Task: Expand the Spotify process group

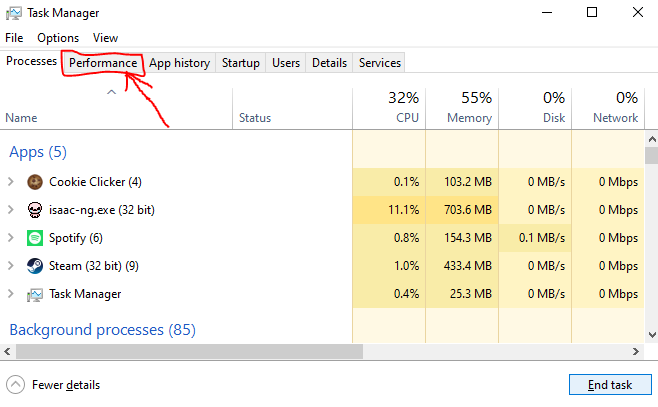Action: point(11,238)
